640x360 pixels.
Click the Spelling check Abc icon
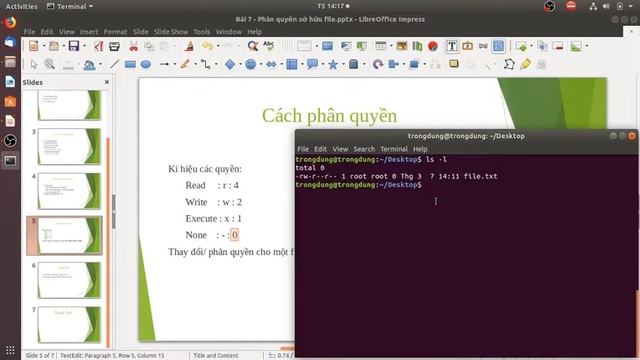tap(269, 46)
